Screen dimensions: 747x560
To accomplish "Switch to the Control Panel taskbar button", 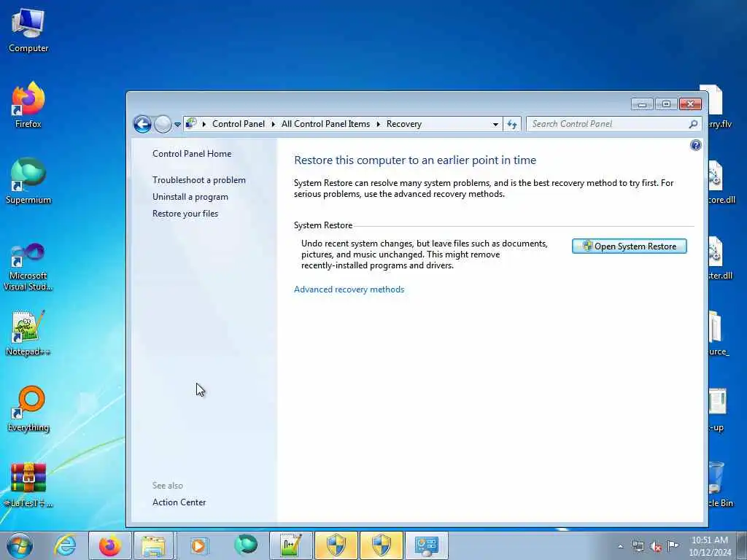I will pyautogui.click(x=427, y=545).
